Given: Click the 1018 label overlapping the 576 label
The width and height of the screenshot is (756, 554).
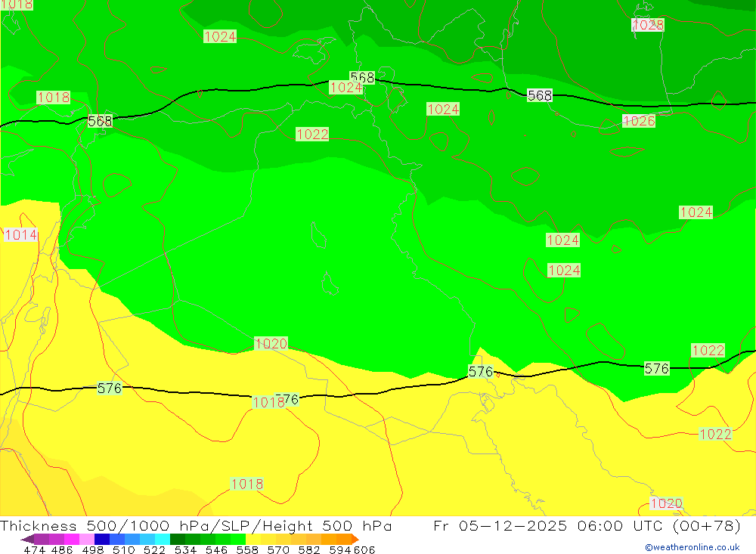Looking at the screenshot, I should click(x=268, y=402).
